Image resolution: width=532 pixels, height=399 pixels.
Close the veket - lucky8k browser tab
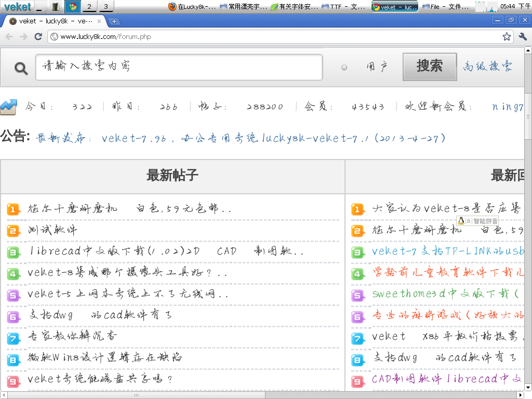[99, 21]
